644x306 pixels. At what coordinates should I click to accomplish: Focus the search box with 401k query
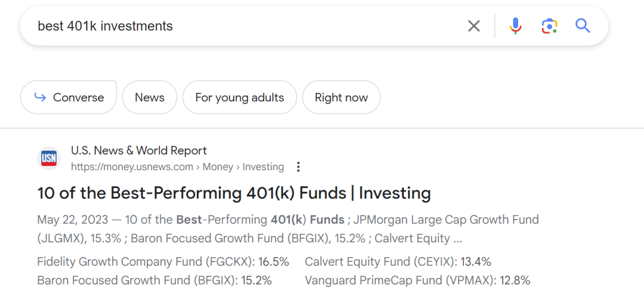coord(239,26)
